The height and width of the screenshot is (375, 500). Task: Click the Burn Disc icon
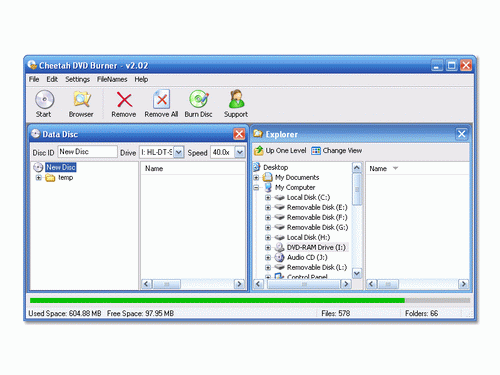199,99
